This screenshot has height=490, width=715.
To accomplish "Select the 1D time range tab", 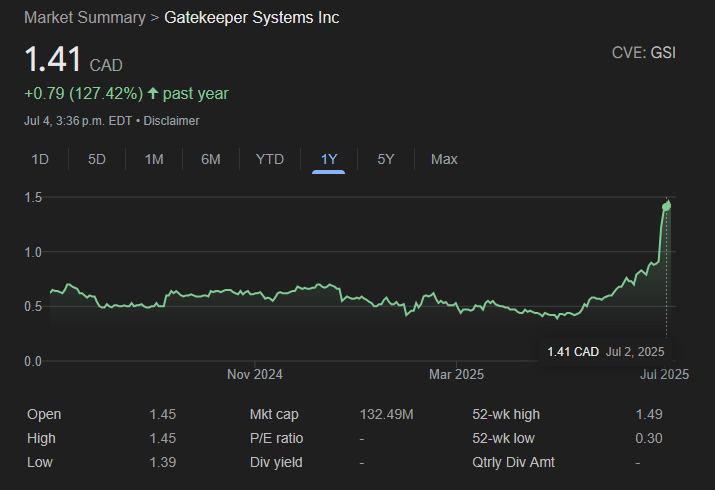I will tap(40, 159).
